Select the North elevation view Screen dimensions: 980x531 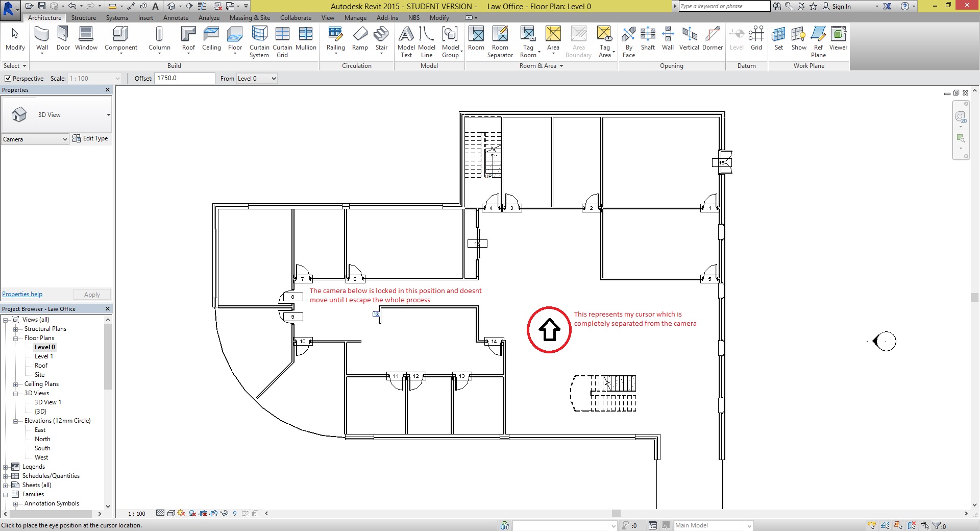pyautogui.click(x=42, y=439)
